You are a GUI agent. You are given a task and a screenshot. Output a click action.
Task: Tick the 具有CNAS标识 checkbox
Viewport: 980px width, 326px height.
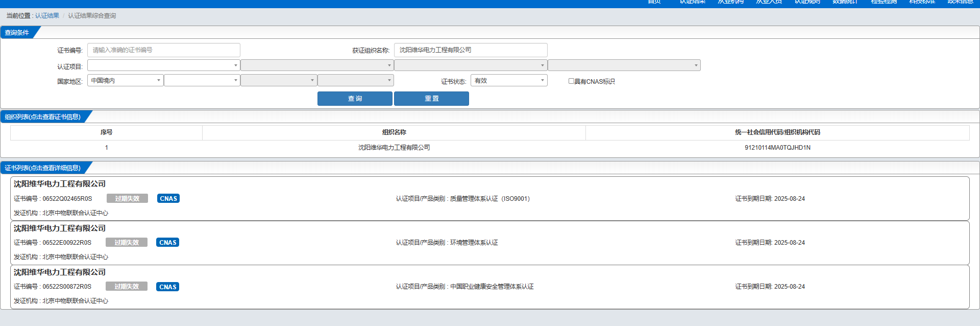pos(571,81)
